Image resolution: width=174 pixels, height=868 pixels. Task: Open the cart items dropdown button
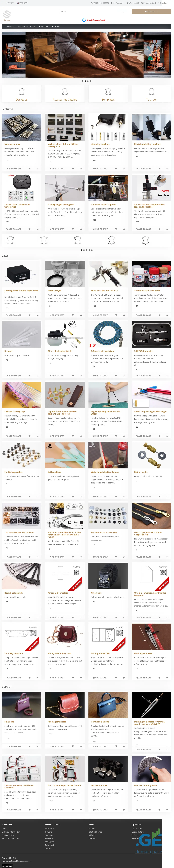coord(151,11)
